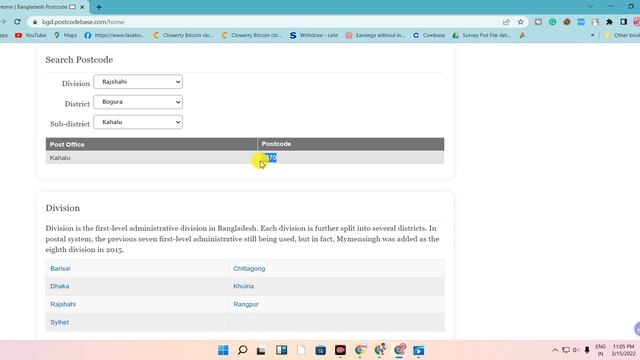Viewport: 640px width, 360px height.
Task: Open the Rangpur division link
Action: [246, 304]
